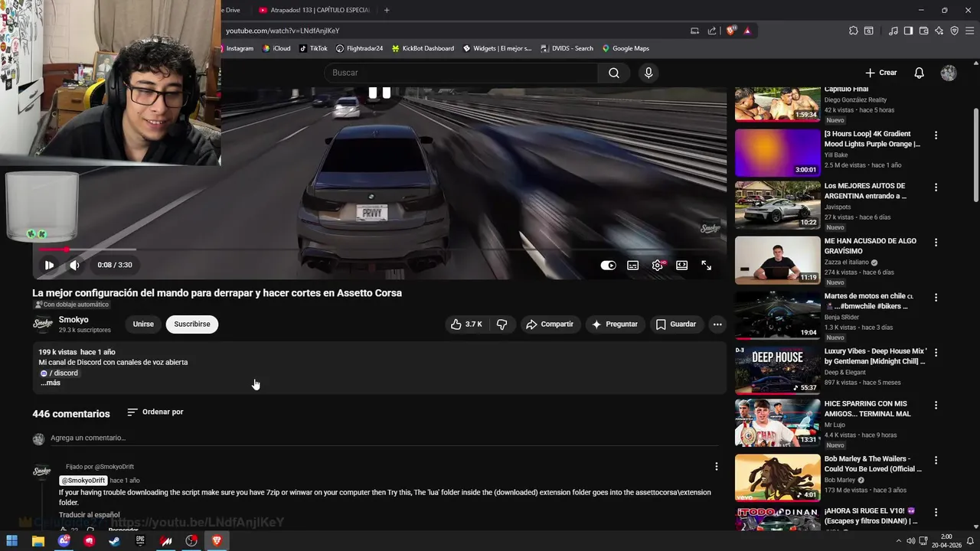Open Martes de motos en chile title
This screenshot has width=980, height=551.
pos(869,301)
